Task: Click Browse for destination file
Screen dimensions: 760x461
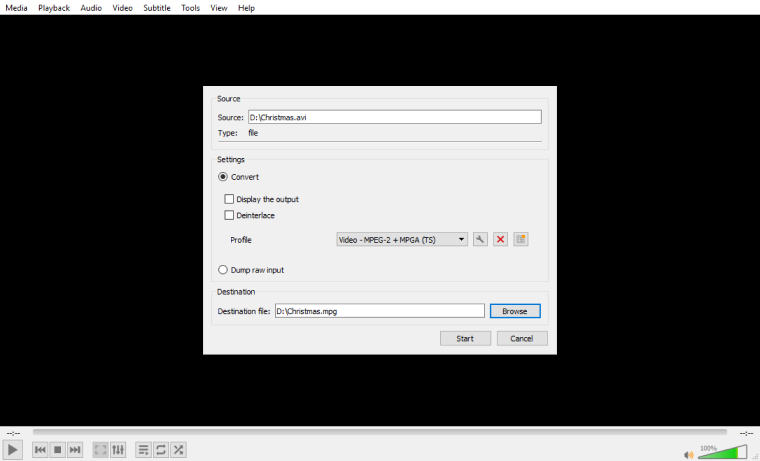Action: (x=515, y=311)
